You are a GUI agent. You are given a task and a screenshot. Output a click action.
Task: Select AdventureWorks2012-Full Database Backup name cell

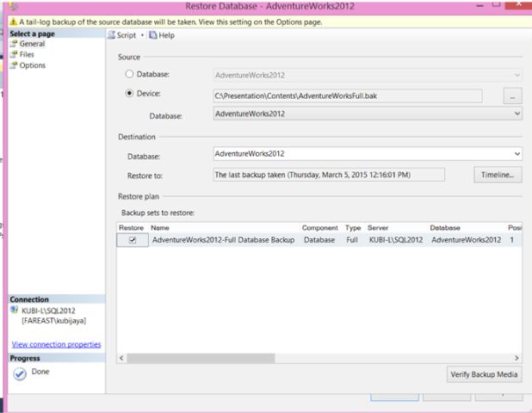point(223,240)
